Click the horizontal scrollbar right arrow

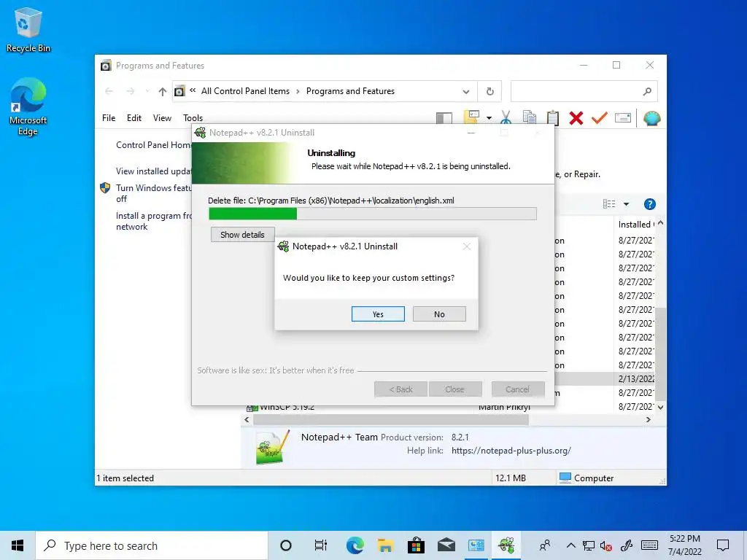[x=648, y=419]
